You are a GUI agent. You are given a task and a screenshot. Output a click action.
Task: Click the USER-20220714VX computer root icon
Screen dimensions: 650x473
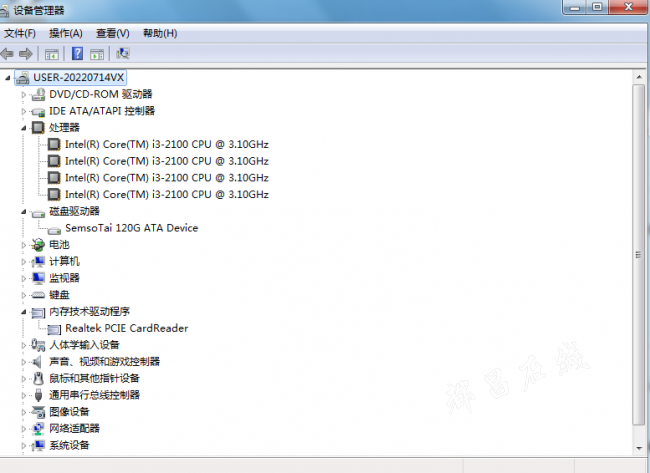point(23,78)
